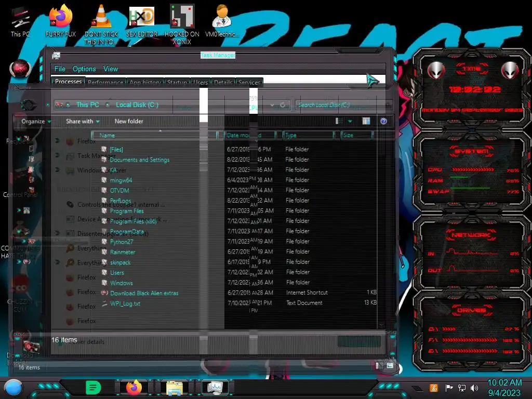
Task: Switch to the Services tab
Action: [249, 82]
